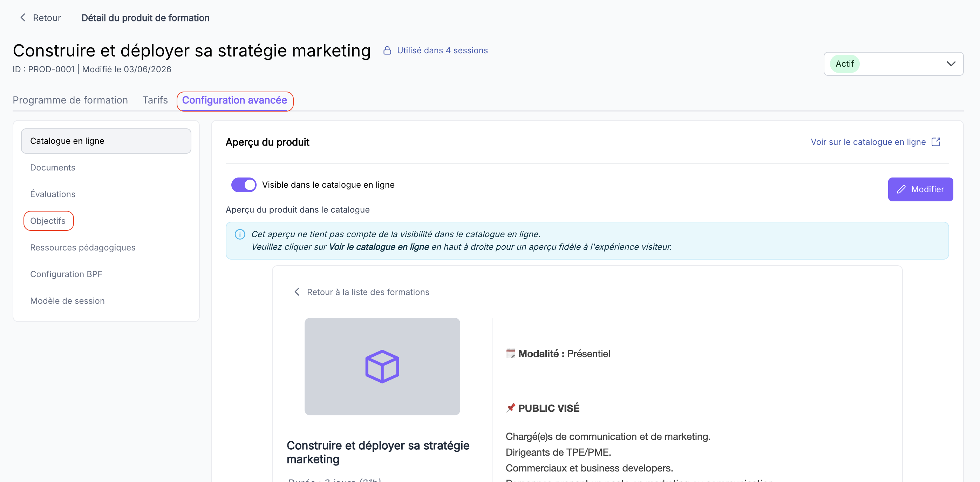
Task: Toggle Visible dans le catalogue en ligne switch
Action: pos(244,185)
